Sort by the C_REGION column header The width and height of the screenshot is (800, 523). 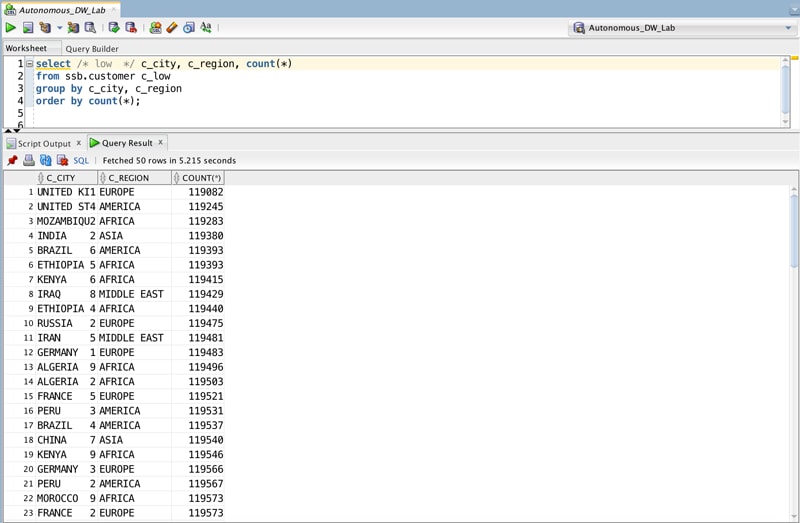134,178
